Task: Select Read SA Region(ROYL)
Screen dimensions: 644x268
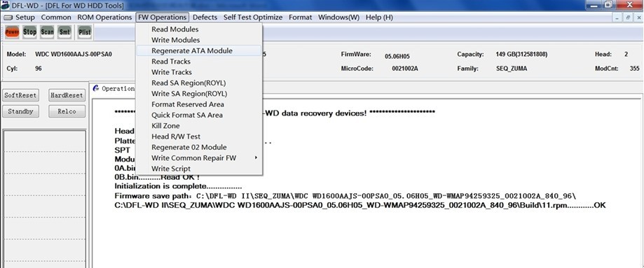Action: tap(199, 83)
